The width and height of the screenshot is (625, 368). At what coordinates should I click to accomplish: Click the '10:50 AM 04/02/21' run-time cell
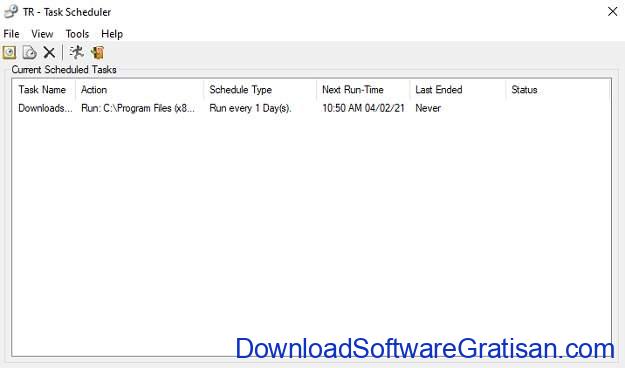(363, 108)
